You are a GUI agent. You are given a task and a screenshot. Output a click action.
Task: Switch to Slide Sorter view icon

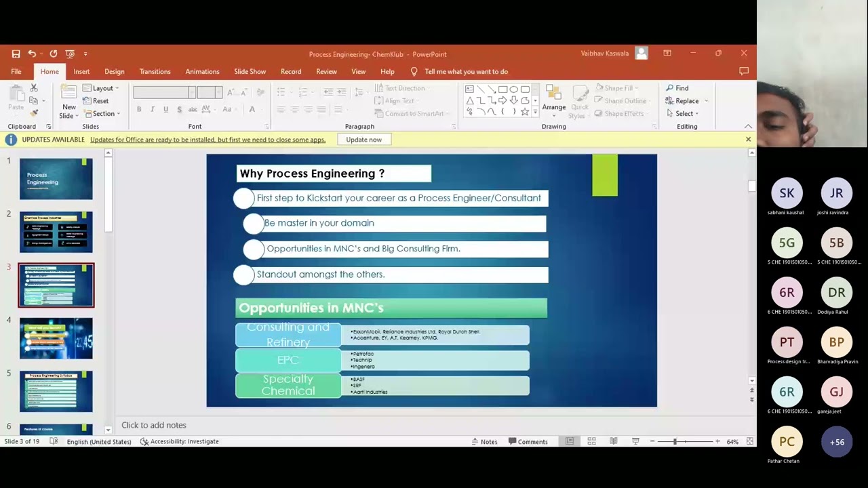[x=591, y=441]
